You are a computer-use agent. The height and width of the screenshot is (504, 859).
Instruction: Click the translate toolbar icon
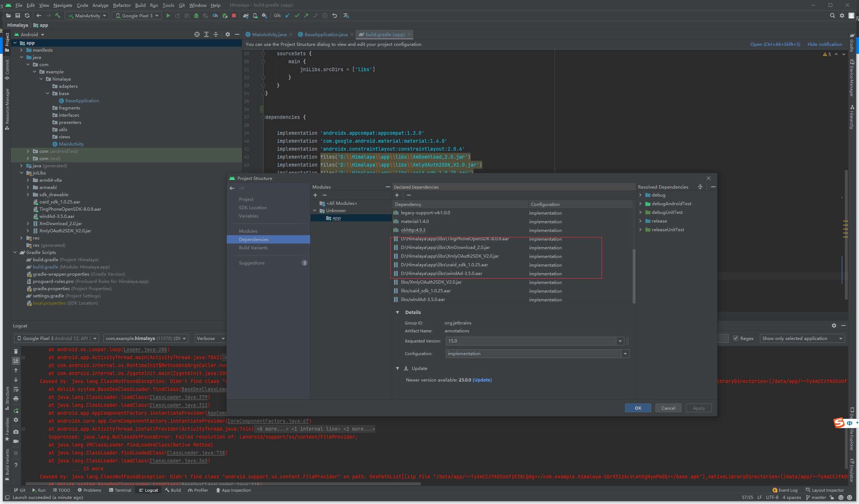point(346,16)
